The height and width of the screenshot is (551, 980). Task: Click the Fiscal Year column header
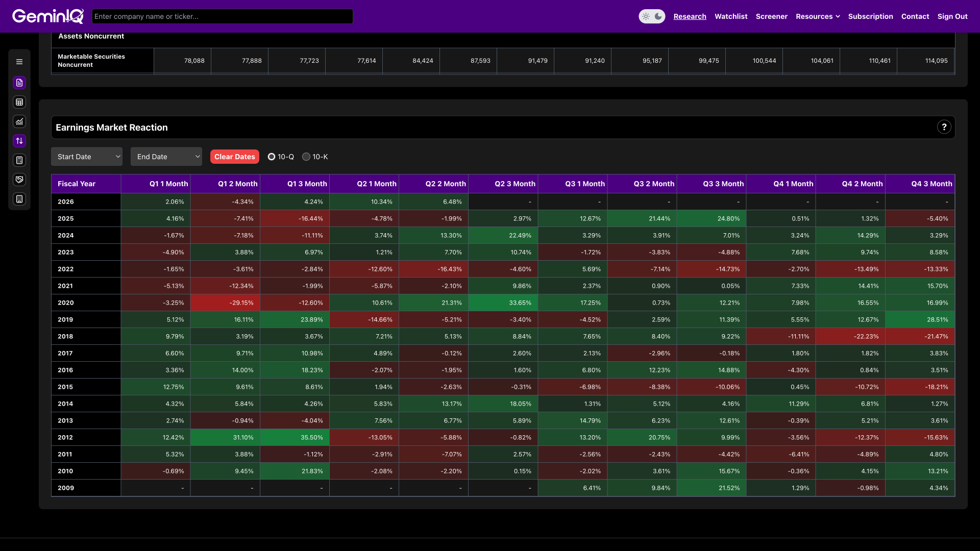[86, 184]
